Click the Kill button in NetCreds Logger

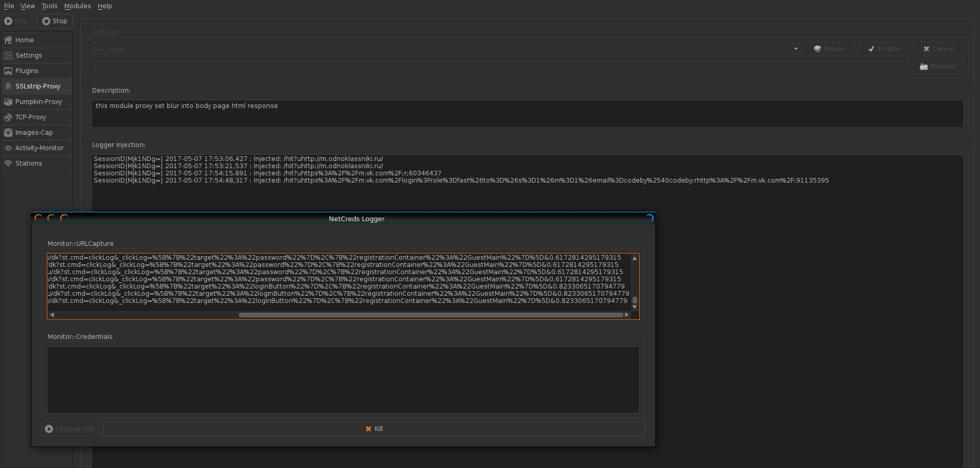(x=374, y=429)
